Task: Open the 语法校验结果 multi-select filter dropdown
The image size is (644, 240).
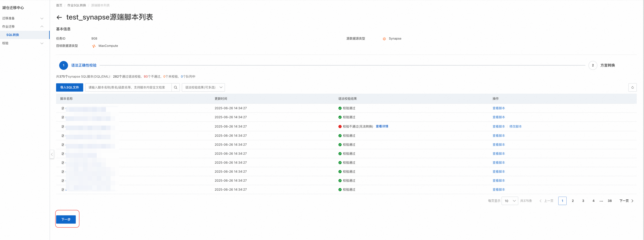Action: 203,87
